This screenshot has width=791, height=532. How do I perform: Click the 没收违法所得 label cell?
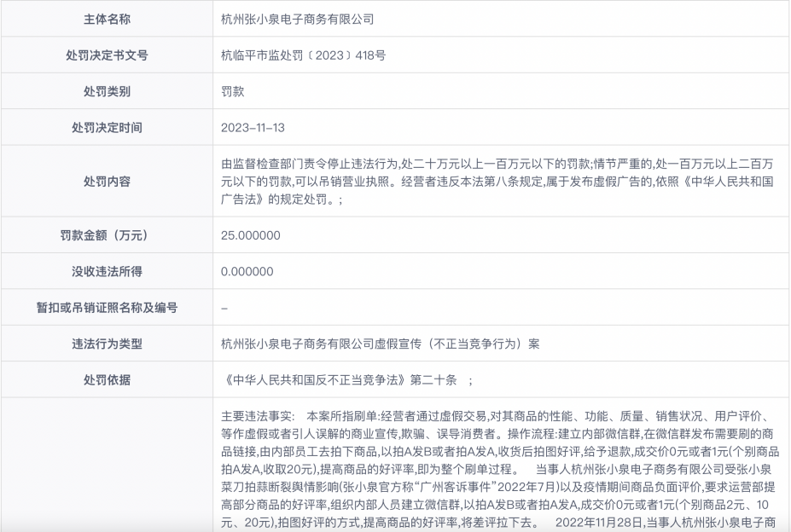(107, 271)
